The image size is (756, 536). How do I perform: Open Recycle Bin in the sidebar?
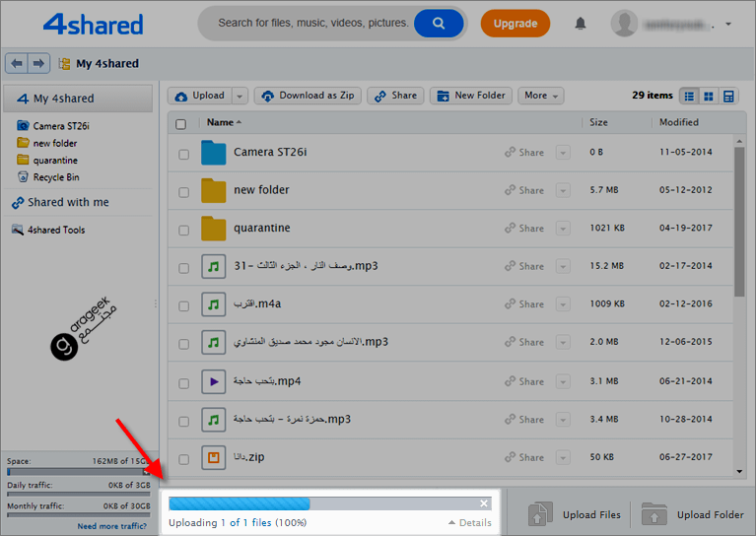(x=55, y=177)
